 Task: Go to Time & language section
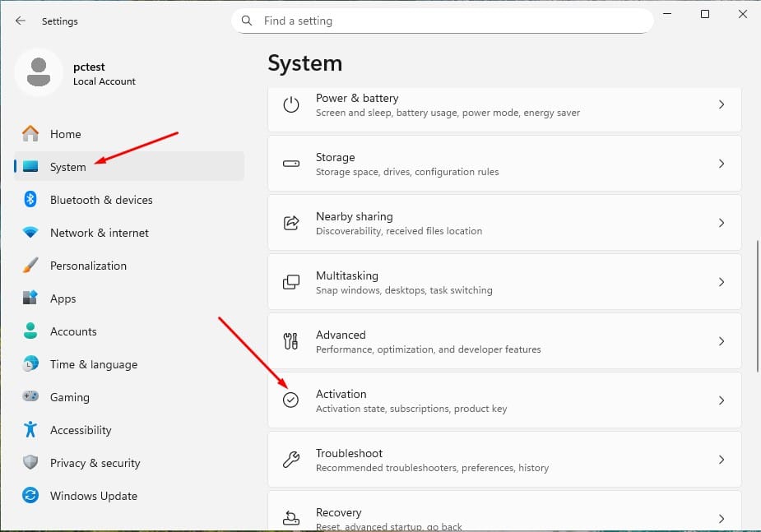[93, 364]
